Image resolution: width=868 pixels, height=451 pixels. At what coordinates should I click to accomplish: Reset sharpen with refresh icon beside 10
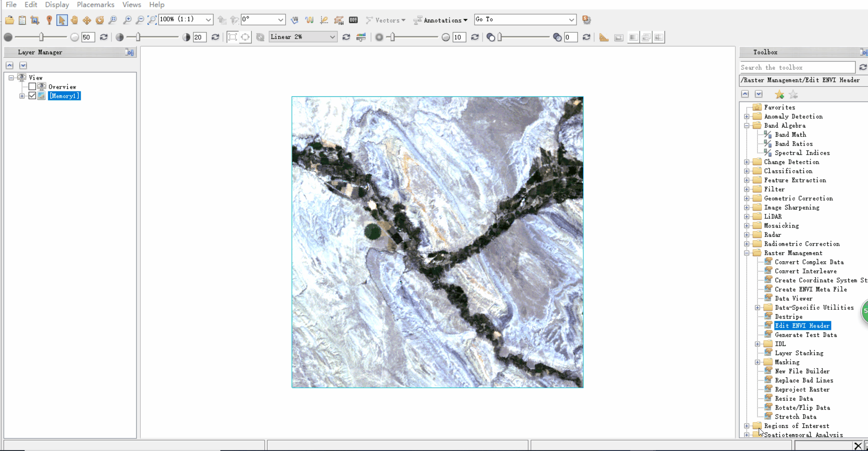coord(475,37)
